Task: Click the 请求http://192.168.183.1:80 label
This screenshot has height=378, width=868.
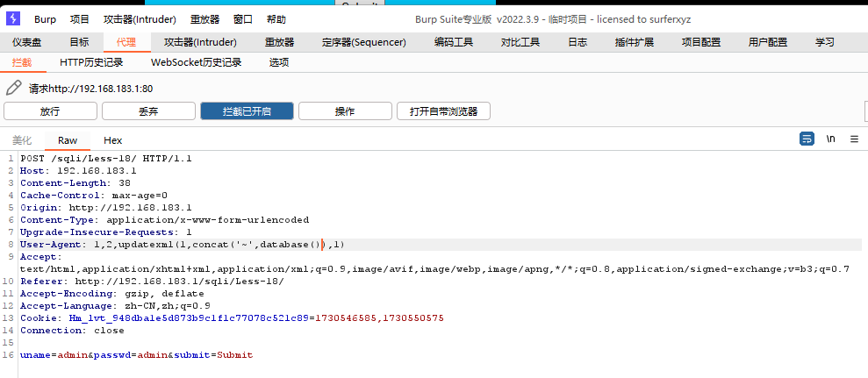Action: click(x=90, y=89)
